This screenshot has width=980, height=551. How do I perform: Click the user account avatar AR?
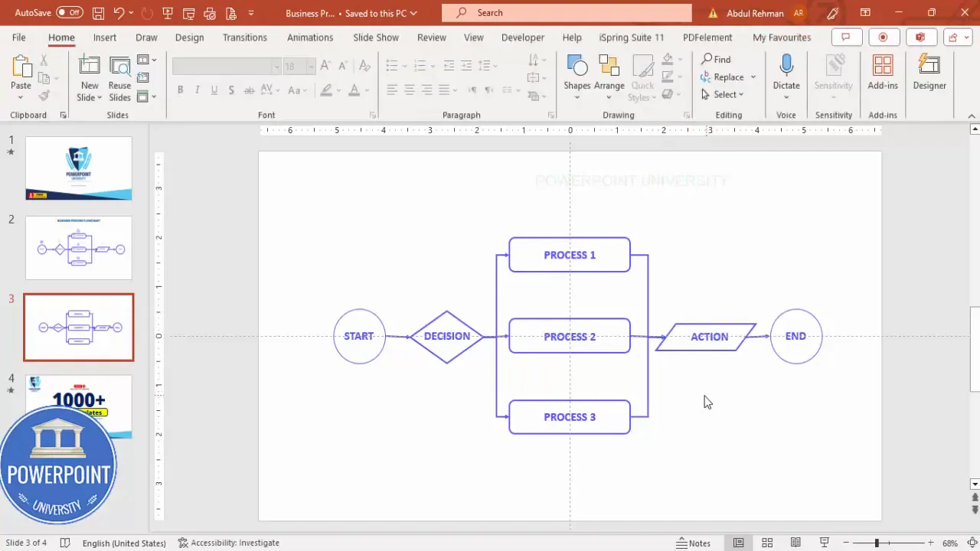[799, 13]
